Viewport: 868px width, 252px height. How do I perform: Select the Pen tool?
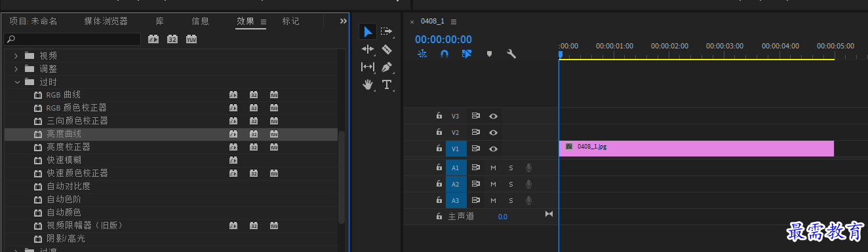pos(386,67)
